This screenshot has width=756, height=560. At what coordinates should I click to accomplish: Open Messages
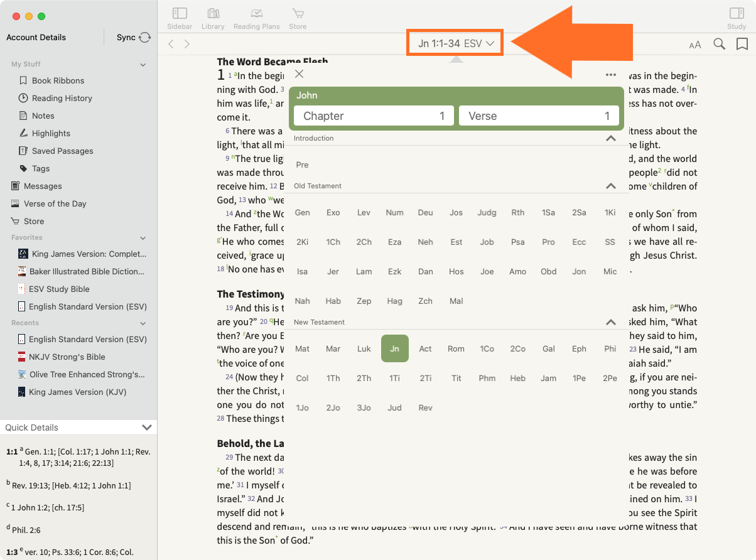coord(43,186)
